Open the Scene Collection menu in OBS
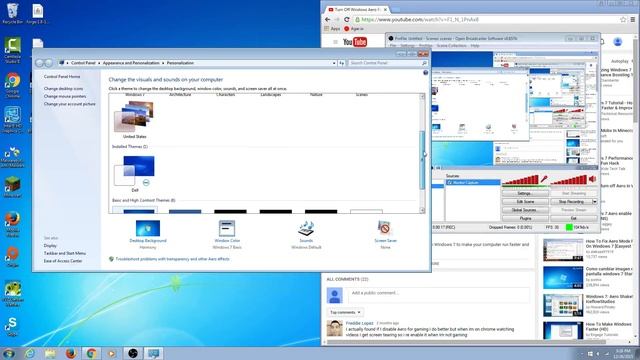The image size is (640, 360). pyautogui.click(x=451, y=46)
